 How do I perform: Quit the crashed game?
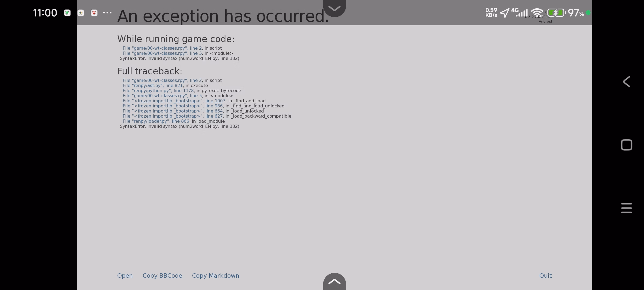point(546,276)
